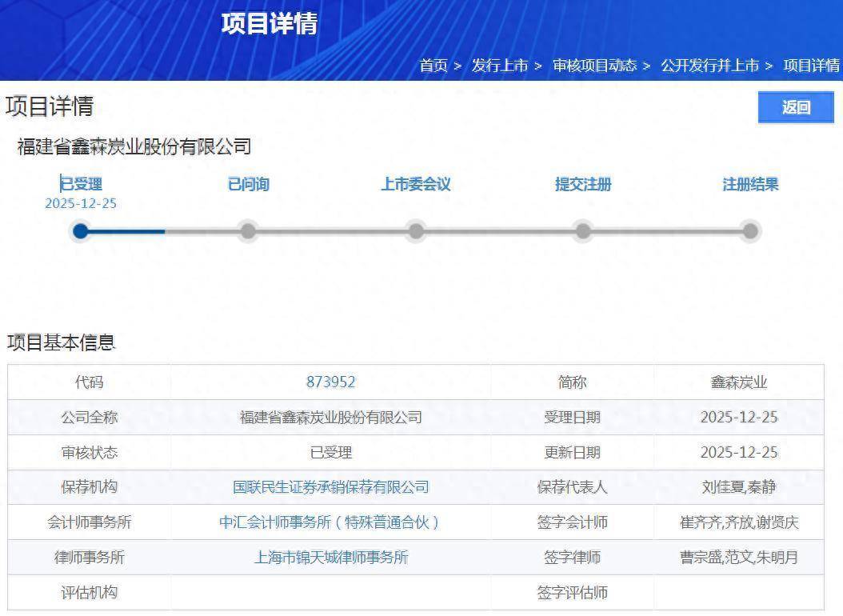This screenshot has height=616, width=843.
Task: Click the 已受理 stage label
Action: click(x=82, y=185)
